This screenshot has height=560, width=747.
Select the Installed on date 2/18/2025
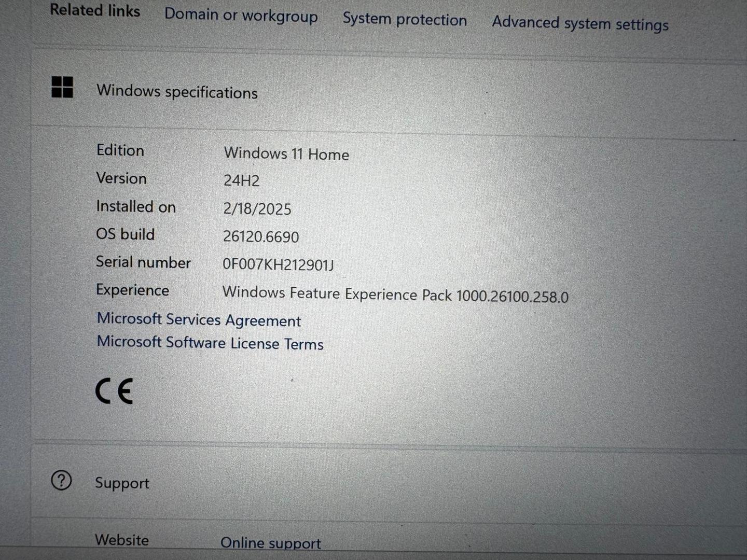pos(257,208)
